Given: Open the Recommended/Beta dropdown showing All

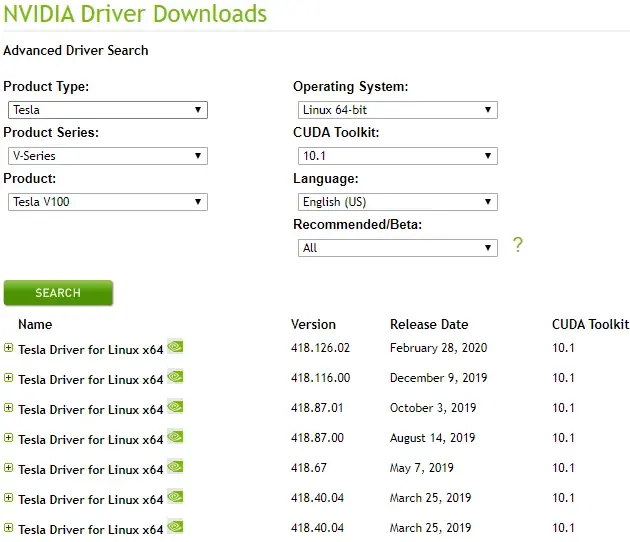Looking at the screenshot, I should click(x=398, y=248).
